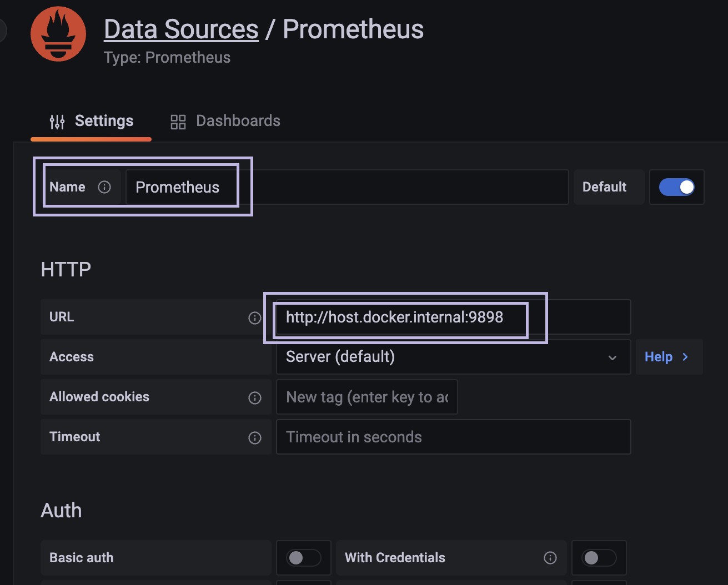Edit the Name field containing Prometheus
This screenshot has width=728, height=585.
click(x=347, y=187)
